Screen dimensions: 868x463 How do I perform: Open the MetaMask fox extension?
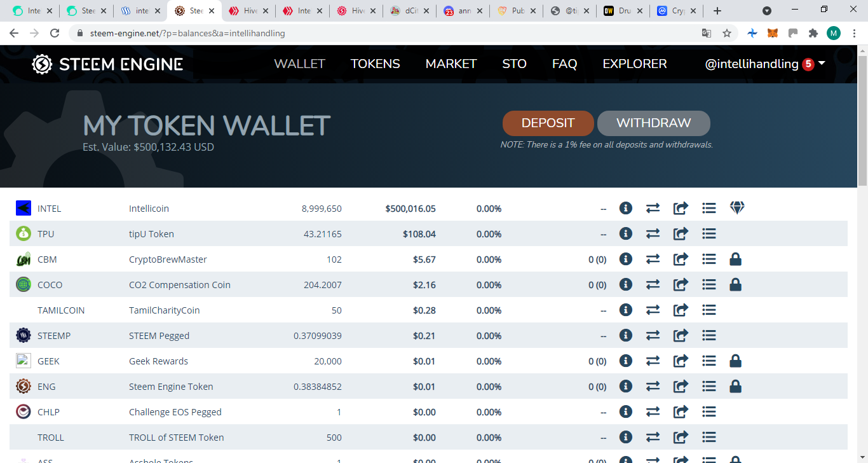click(x=773, y=33)
